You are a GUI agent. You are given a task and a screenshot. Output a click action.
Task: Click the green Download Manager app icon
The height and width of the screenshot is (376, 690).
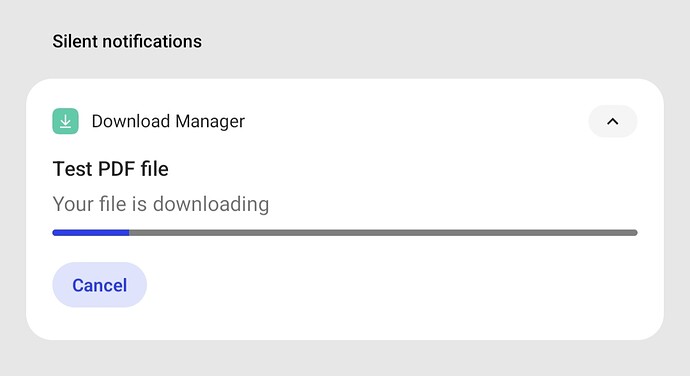66,121
